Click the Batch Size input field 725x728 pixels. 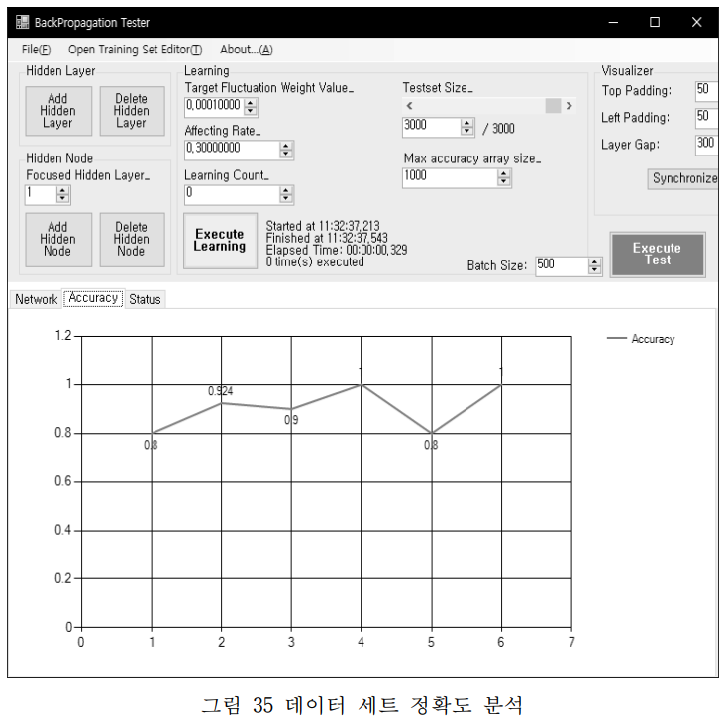(560, 265)
